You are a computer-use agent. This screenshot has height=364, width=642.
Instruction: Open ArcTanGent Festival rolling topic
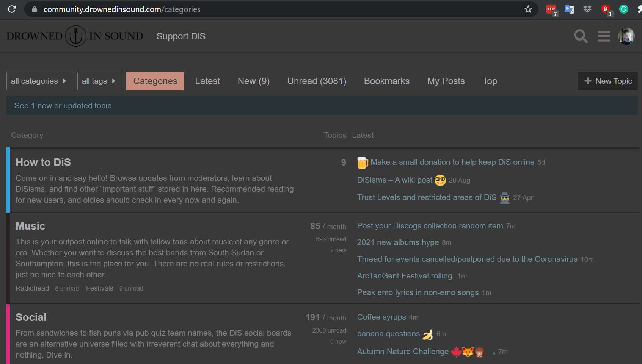pos(405,276)
